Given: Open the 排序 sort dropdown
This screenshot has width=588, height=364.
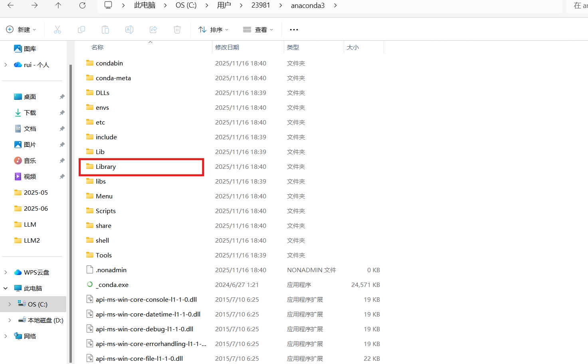Looking at the screenshot, I should tap(214, 30).
